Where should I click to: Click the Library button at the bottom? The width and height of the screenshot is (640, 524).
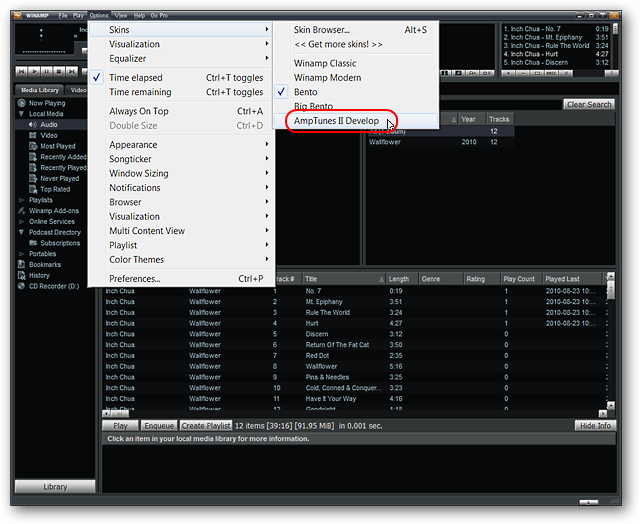click(55, 486)
